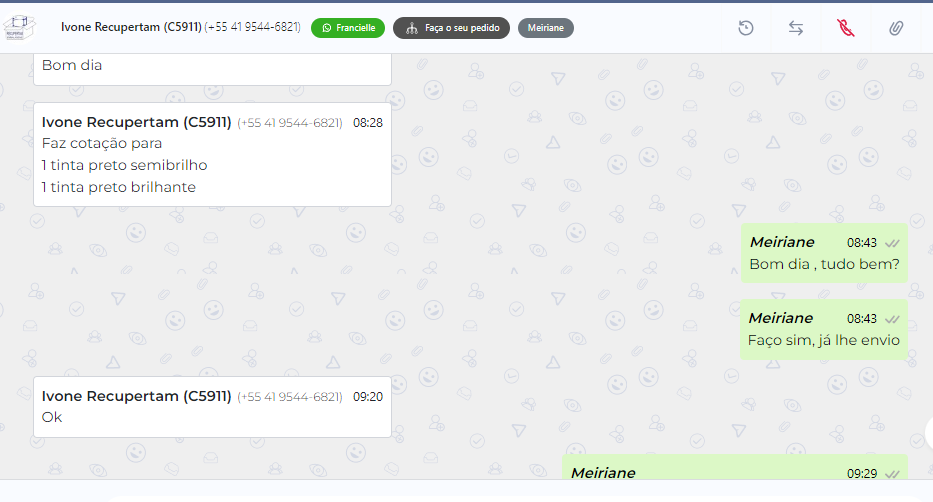Click read checkmarks on Faço sim message
Screen dimensions: 933x502
(x=892, y=319)
